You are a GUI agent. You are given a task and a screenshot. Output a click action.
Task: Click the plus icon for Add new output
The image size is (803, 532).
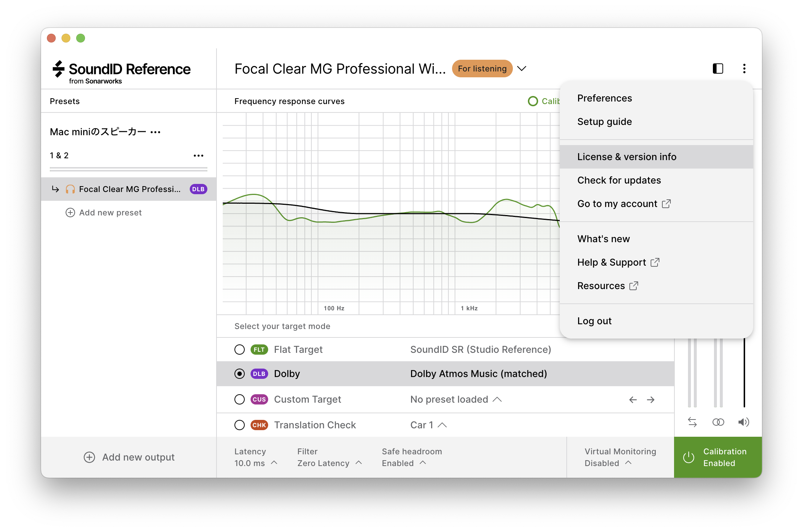coord(89,457)
